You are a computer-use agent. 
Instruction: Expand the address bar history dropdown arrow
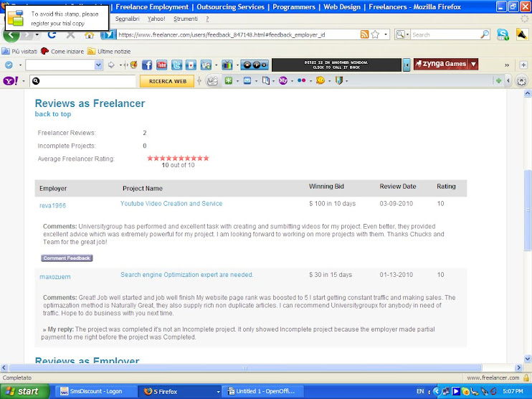pyautogui.click(x=386, y=34)
